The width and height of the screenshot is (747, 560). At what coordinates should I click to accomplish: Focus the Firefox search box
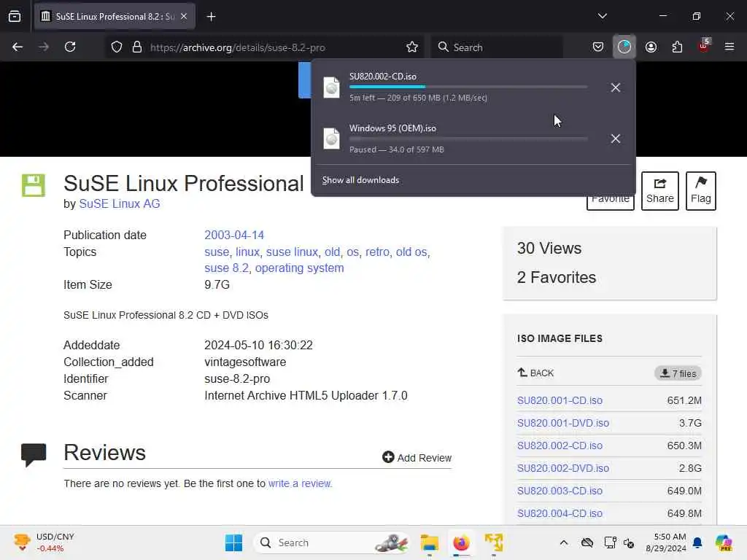tap(497, 47)
